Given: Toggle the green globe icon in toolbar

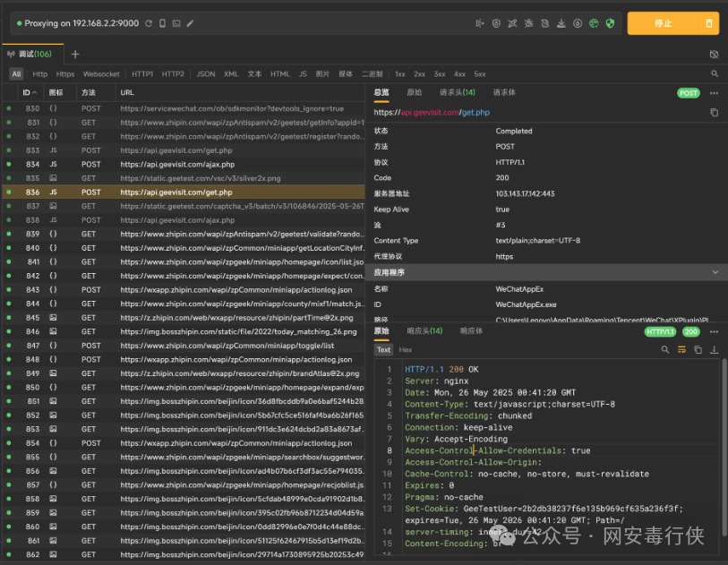Looking at the screenshot, I should (x=594, y=23).
